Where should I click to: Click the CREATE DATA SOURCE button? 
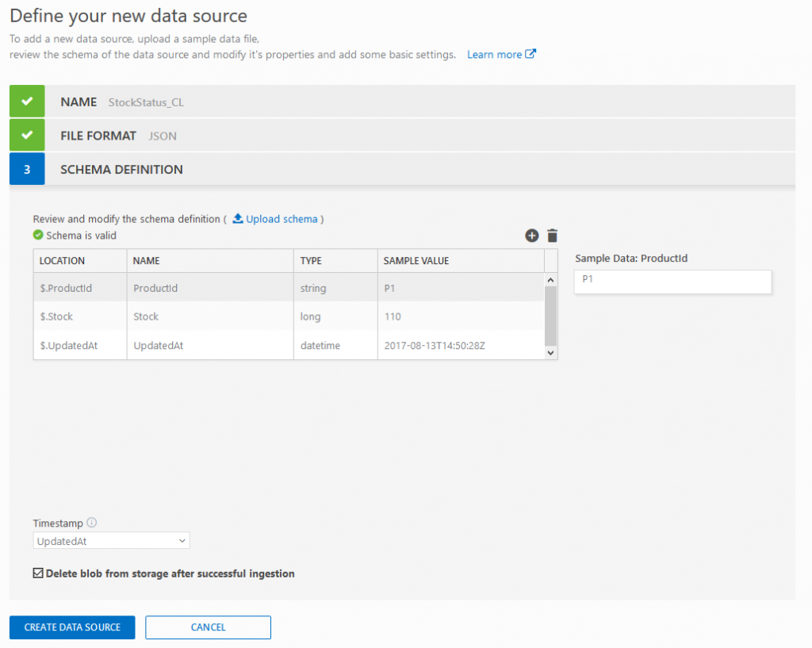pyautogui.click(x=71, y=627)
